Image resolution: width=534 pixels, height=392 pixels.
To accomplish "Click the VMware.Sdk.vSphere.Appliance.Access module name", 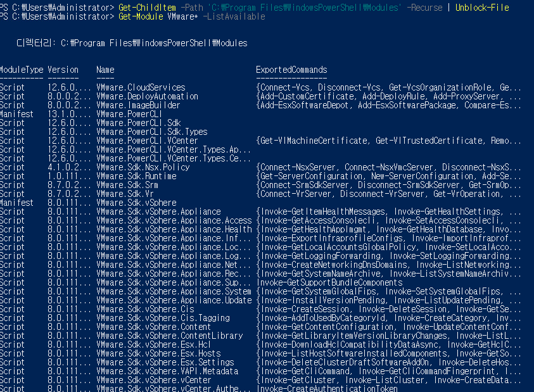I will point(174,220).
